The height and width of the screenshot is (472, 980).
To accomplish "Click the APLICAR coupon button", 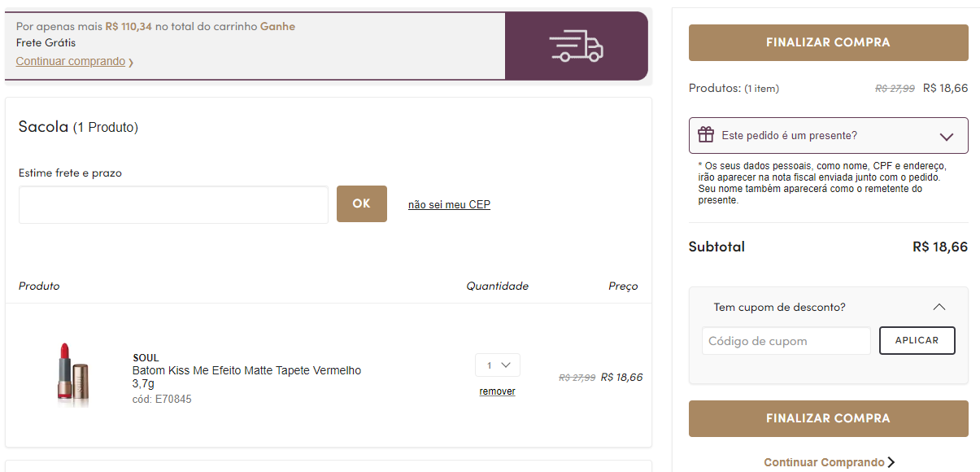I will (917, 340).
